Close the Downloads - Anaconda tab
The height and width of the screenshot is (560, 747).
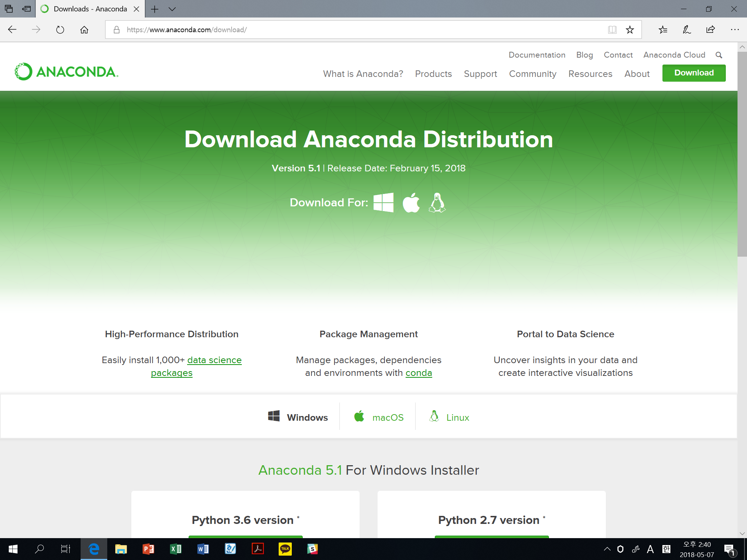coord(136,9)
